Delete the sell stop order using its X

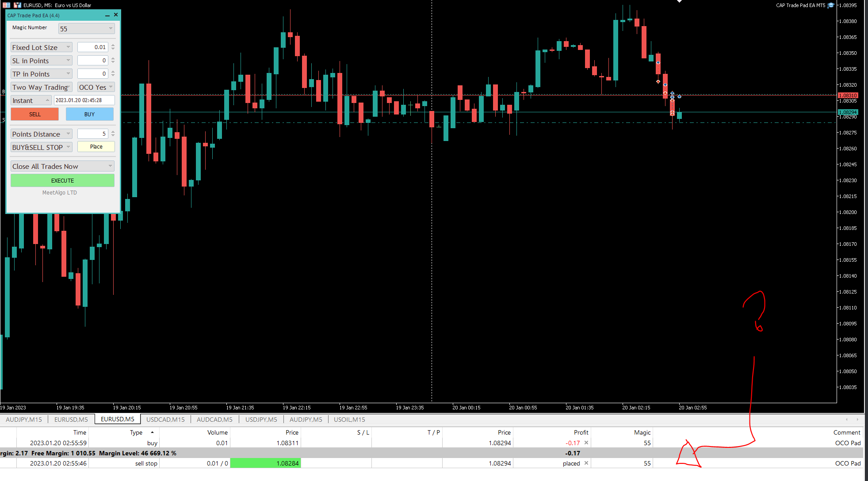[x=586, y=463]
